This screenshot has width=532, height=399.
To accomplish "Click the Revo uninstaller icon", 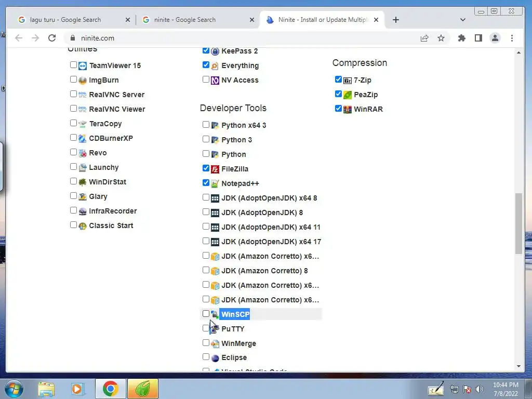I will (83, 153).
